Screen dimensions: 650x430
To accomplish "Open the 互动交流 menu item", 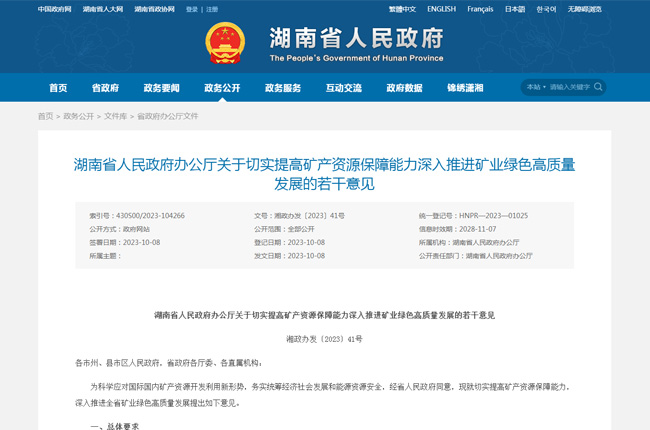I will click(x=343, y=88).
